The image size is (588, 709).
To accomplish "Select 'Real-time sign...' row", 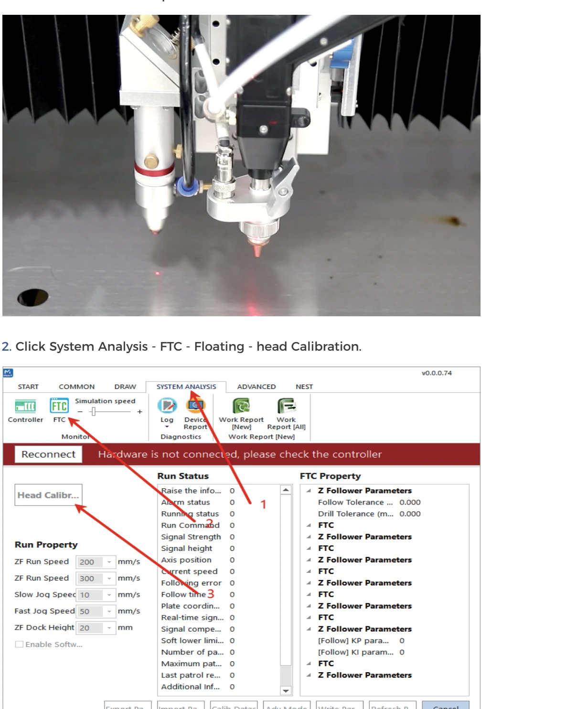I will tap(218, 617).
